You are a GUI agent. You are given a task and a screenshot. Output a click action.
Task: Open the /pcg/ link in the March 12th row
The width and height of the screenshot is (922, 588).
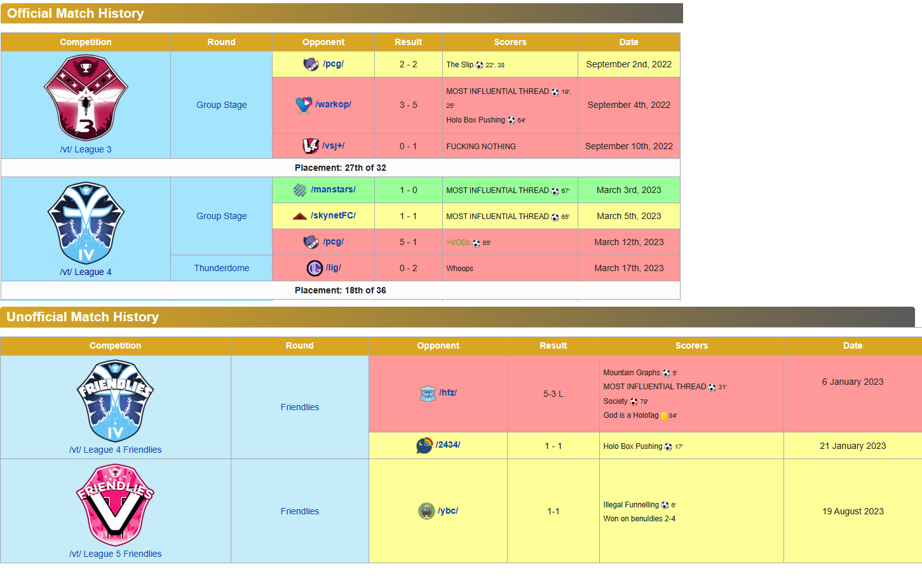[333, 241]
